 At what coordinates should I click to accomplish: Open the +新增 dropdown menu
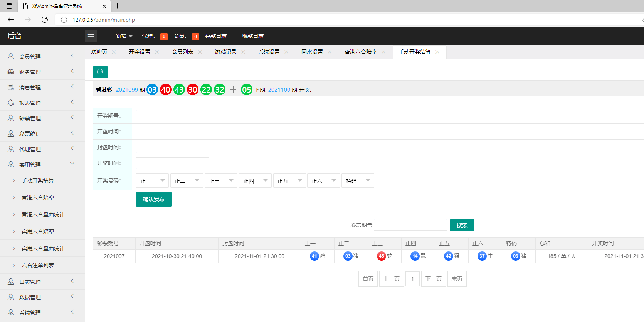click(123, 36)
